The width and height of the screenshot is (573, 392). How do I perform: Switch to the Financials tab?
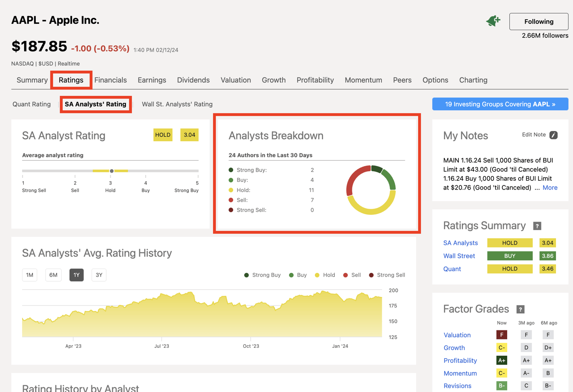110,80
